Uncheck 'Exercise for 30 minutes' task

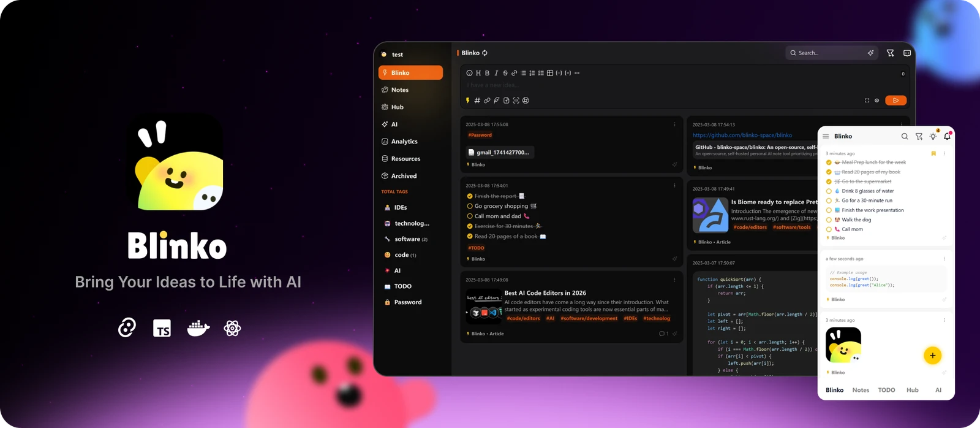[470, 226]
